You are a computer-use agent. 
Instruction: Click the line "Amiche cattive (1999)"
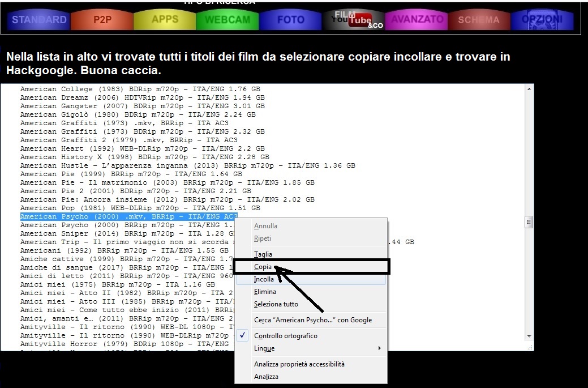pos(127,259)
